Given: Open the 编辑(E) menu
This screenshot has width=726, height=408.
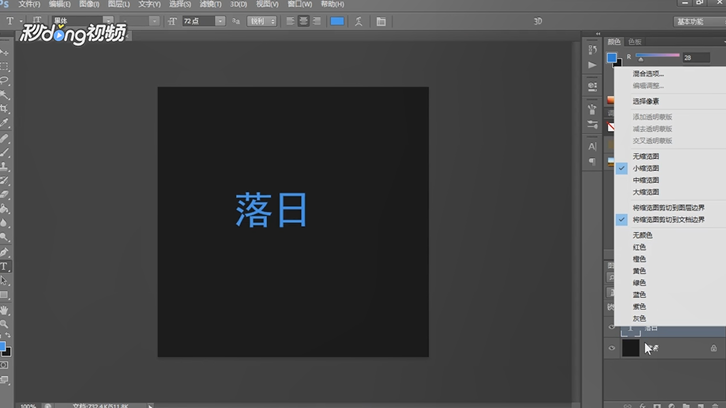Looking at the screenshot, I should tap(60, 4).
